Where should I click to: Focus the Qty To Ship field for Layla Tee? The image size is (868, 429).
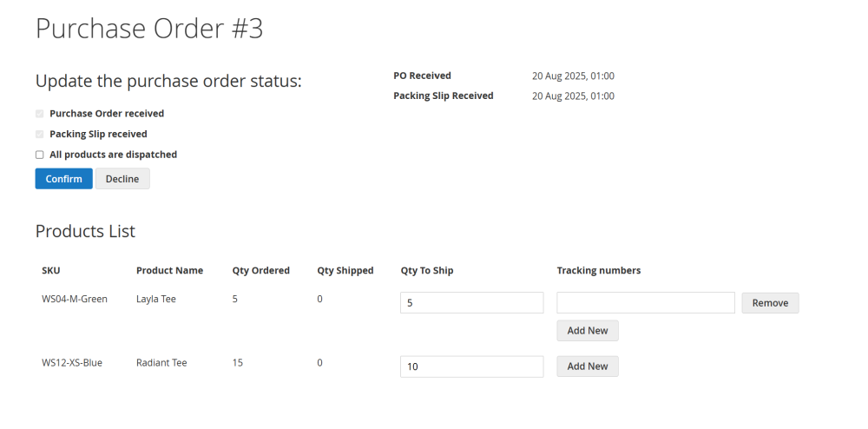471,303
